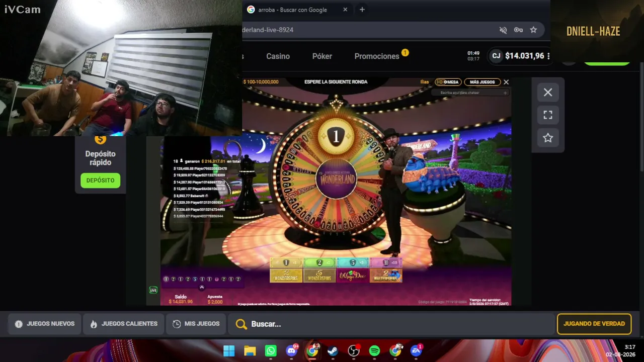Click the MESA button in the game

(448, 82)
